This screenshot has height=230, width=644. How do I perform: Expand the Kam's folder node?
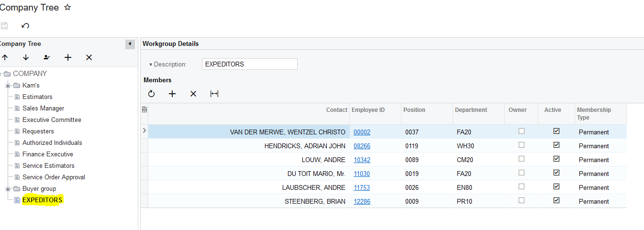click(x=8, y=86)
